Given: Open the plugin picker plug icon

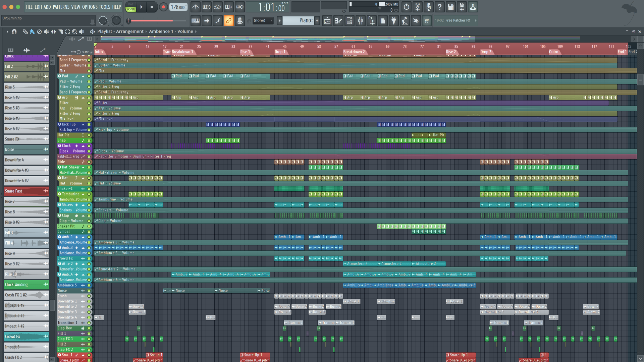Looking at the screenshot, I should [x=394, y=21].
